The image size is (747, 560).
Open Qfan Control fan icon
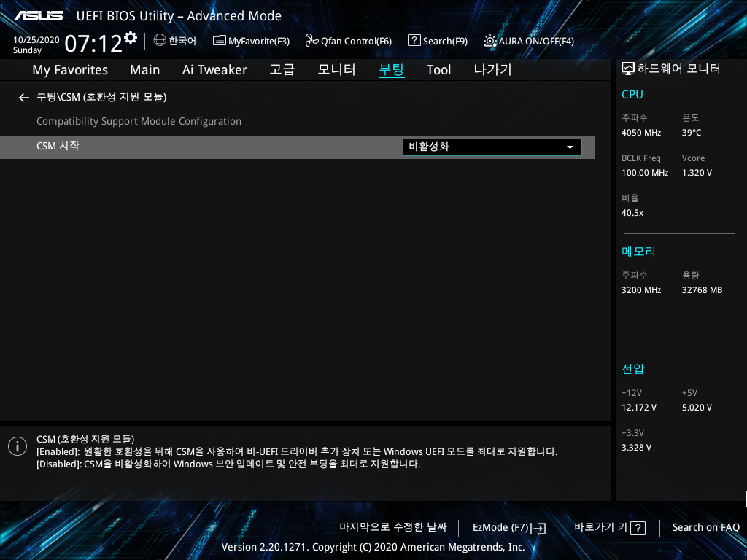coord(312,41)
